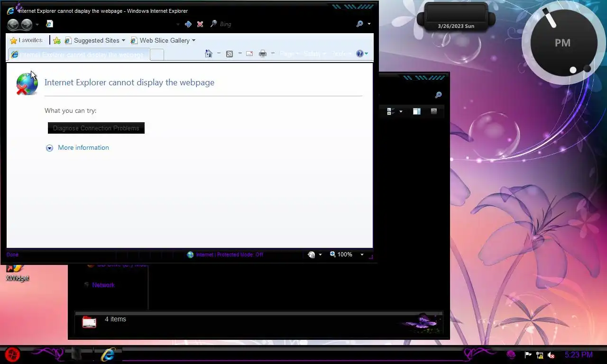The height and width of the screenshot is (364, 607).
Task: Click the PM analog clock widget
Action: click(x=562, y=43)
